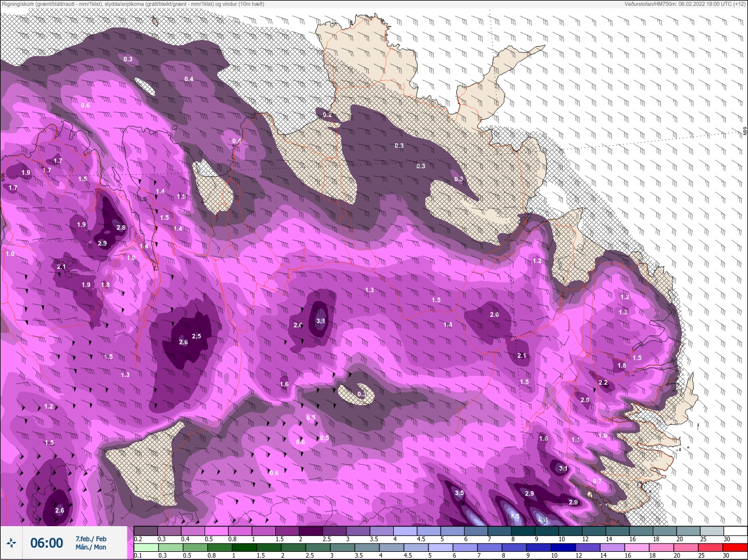Click the 1.6 precipitation value on map
Screen dimensions: 748x560
click(284, 384)
